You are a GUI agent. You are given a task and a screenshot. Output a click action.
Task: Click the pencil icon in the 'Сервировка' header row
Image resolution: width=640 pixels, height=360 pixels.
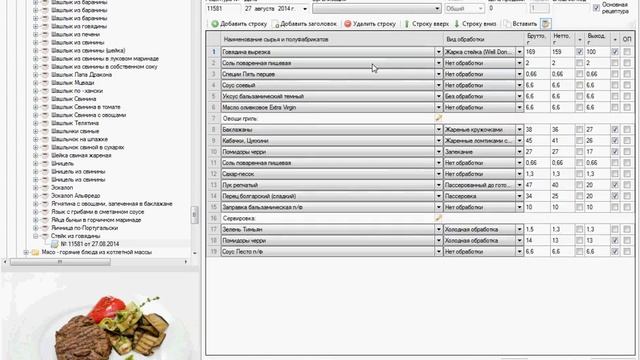438,218
